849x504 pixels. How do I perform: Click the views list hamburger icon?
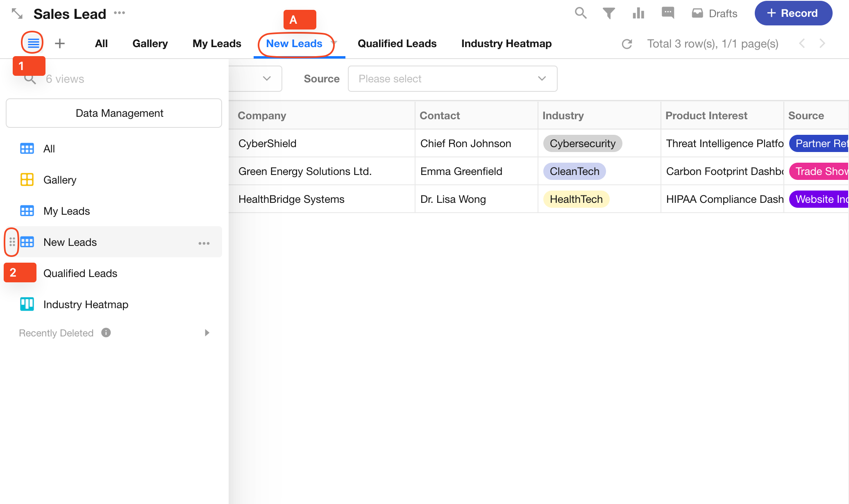[33, 43]
